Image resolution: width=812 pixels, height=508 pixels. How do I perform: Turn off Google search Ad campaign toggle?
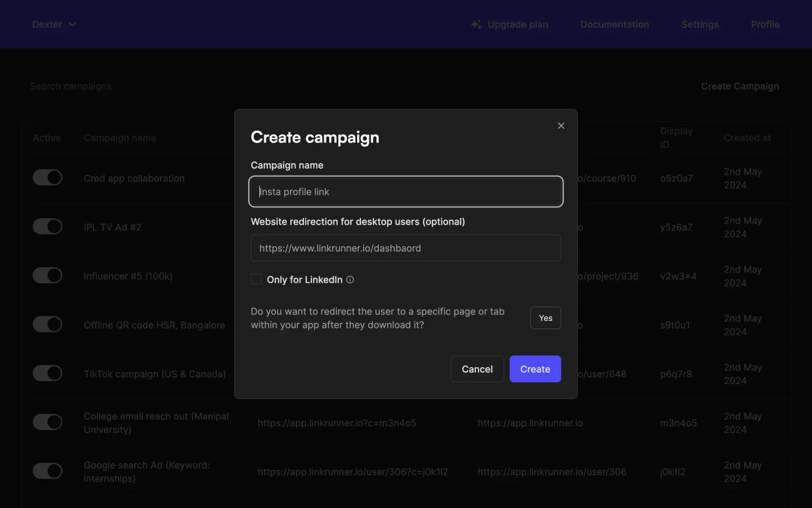(x=47, y=471)
